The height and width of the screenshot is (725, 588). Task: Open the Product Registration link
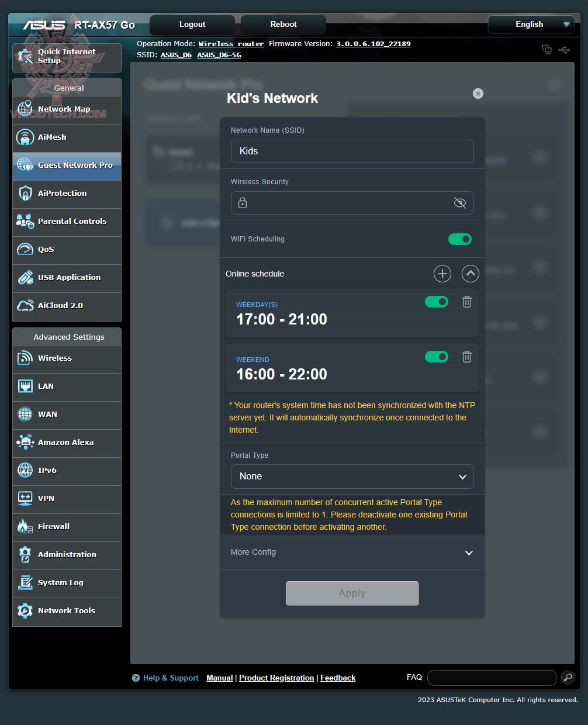(276, 678)
